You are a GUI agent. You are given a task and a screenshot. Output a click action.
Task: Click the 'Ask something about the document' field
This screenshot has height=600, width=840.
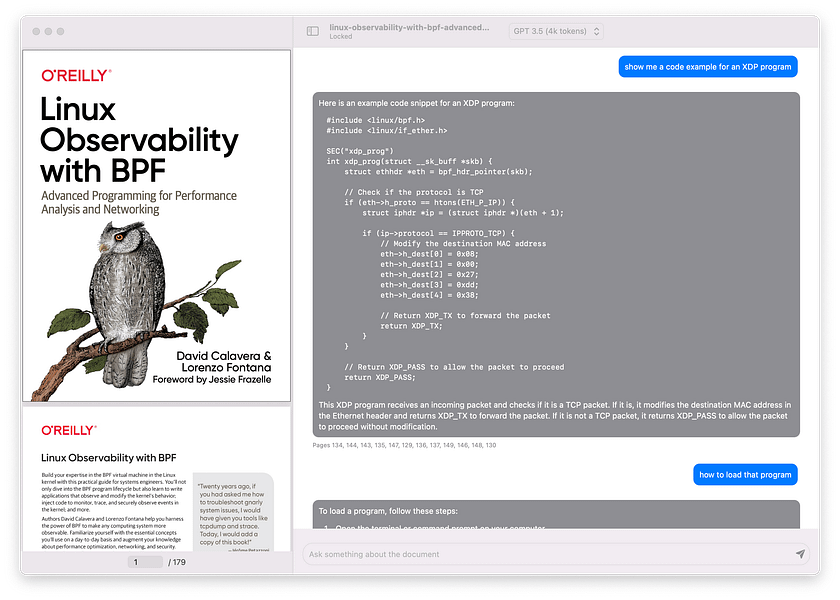click(x=556, y=554)
